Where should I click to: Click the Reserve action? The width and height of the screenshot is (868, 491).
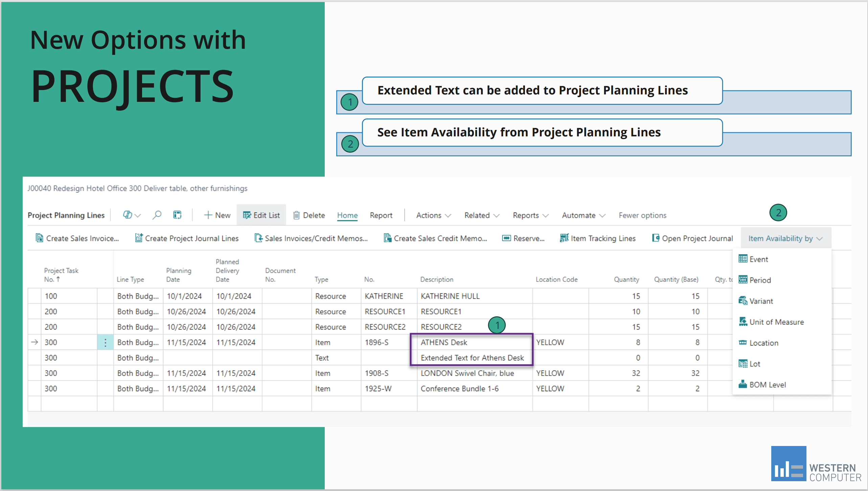[523, 238]
